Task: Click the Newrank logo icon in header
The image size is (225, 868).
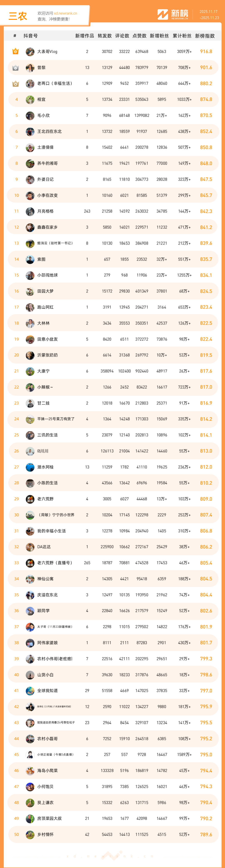Action: pyautogui.click(x=163, y=14)
